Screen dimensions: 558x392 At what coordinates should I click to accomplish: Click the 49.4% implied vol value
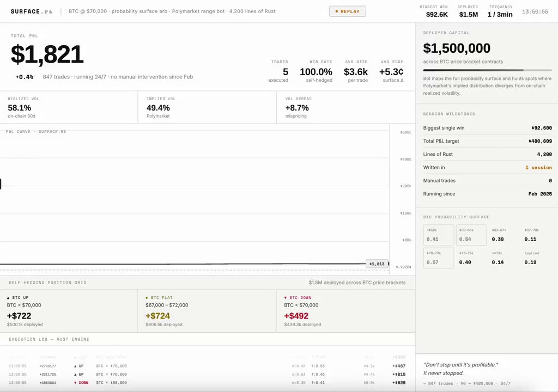[x=158, y=108]
